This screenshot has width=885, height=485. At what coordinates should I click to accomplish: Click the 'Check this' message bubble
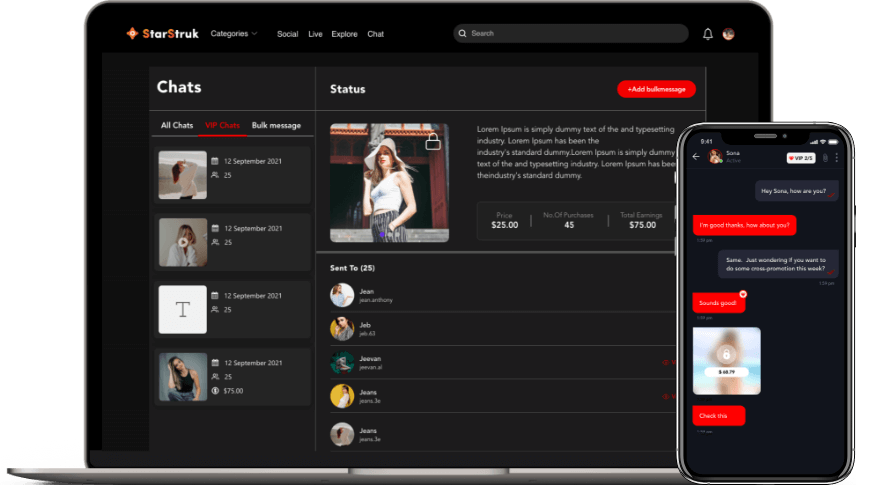click(x=718, y=416)
